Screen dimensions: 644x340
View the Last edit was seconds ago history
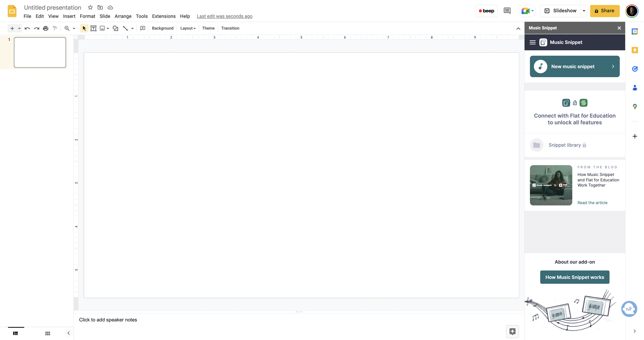225,16
